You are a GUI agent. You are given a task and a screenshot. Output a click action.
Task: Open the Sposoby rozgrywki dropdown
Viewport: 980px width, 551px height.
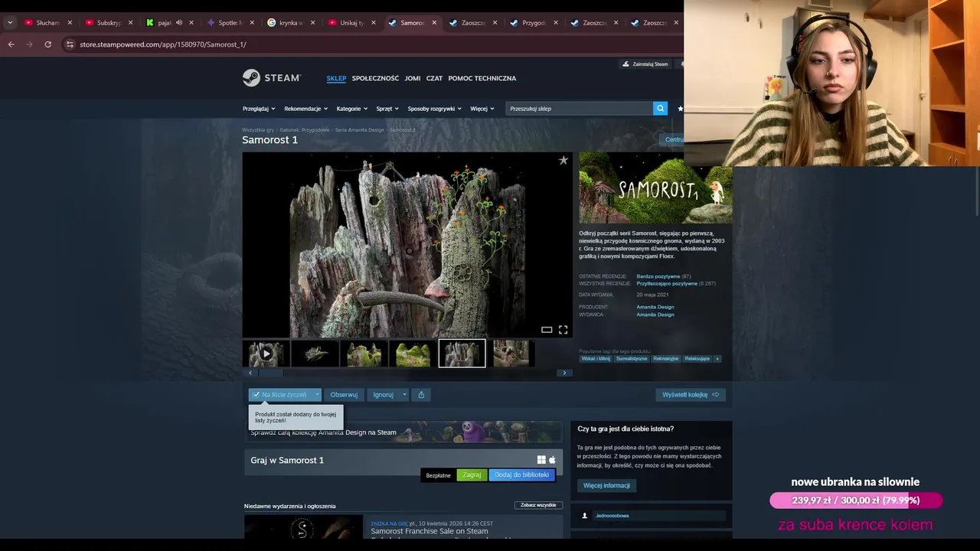[434, 109]
